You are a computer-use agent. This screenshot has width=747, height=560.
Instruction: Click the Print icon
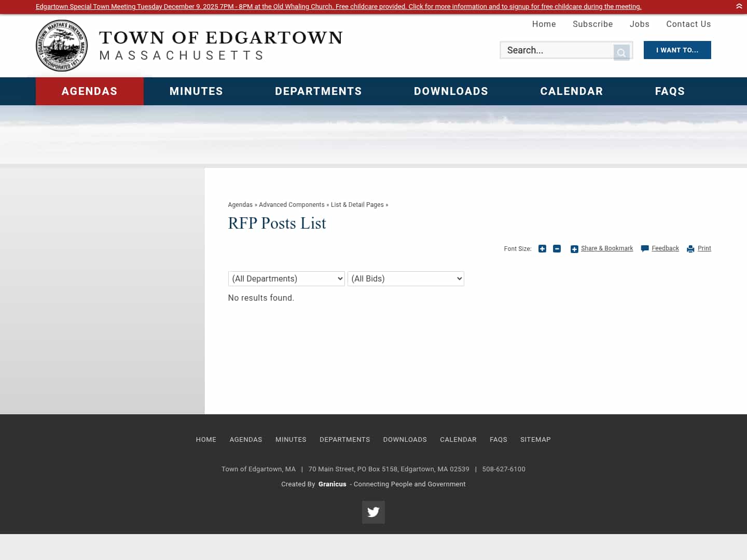pyautogui.click(x=690, y=249)
